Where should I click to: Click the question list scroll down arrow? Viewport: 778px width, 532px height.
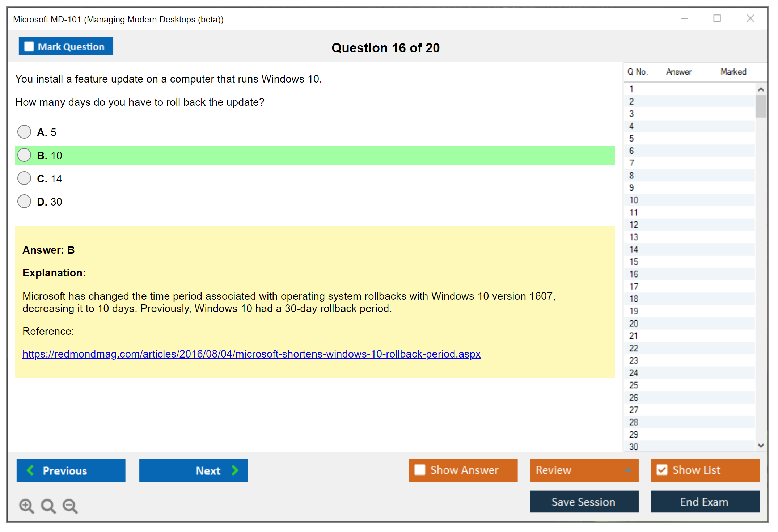(761, 446)
